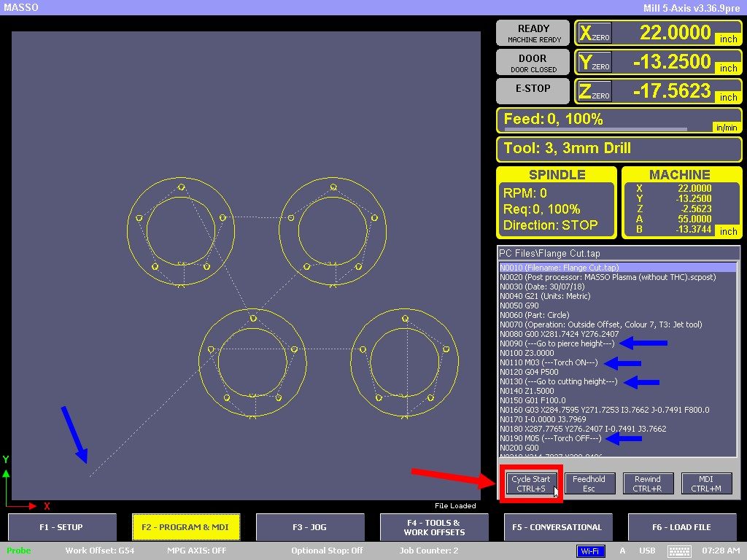Image resolution: width=747 pixels, height=560 pixels.
Task: Click machine A axis value 55.0000
Action: 694,219
